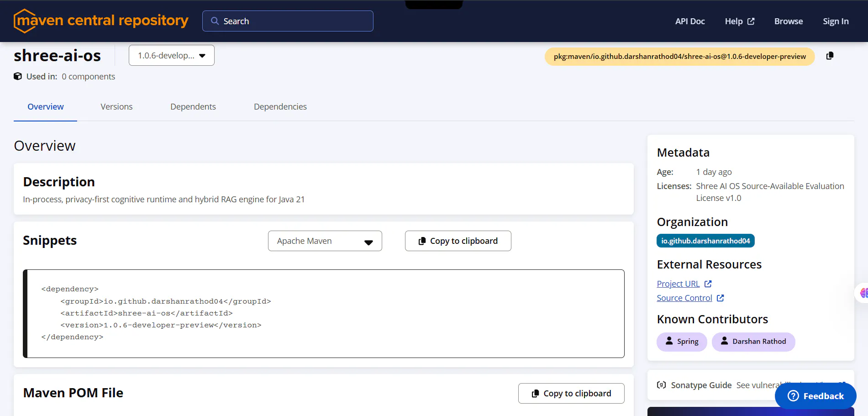
Task: Go to Browse in the top navigation
Action: point(789,21)
